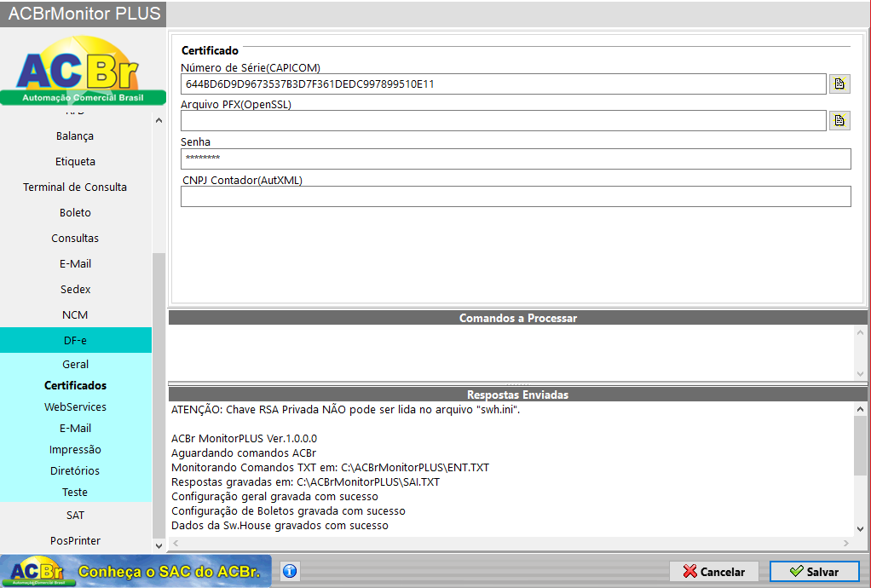The image size is (871, 588).
Task: Focus the CNPJ Contador(AutXML) field
Action: (x=516, y=197)
